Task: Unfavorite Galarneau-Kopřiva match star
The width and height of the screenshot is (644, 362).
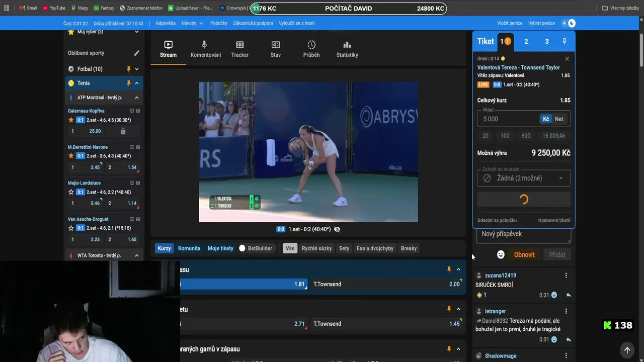Action: click(71, 120)
